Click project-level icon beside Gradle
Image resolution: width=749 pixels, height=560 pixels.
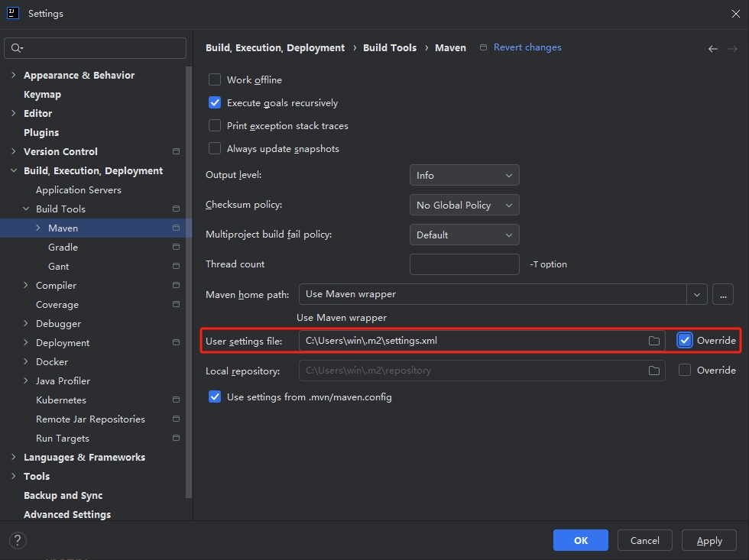click(x=176, y=247)
